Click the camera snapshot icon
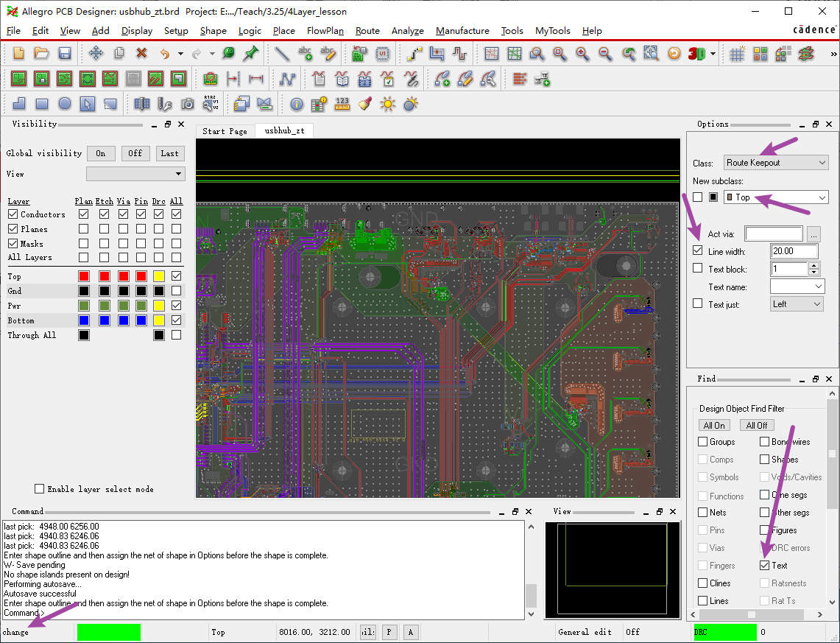 coord(188,103)
